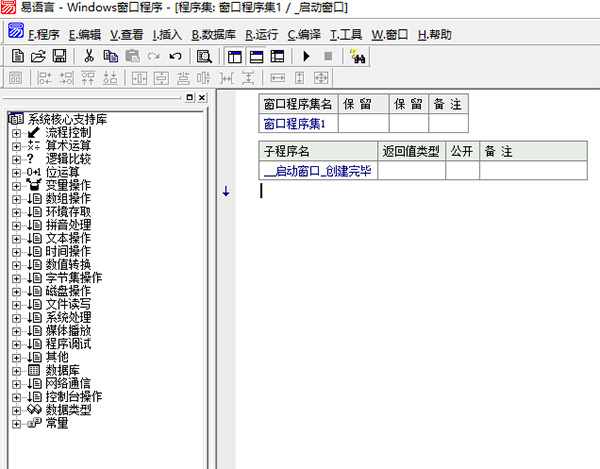Select 系统核心支持库 root node
Viewport: 600px width, 469px height.
(x=67, y=119)
